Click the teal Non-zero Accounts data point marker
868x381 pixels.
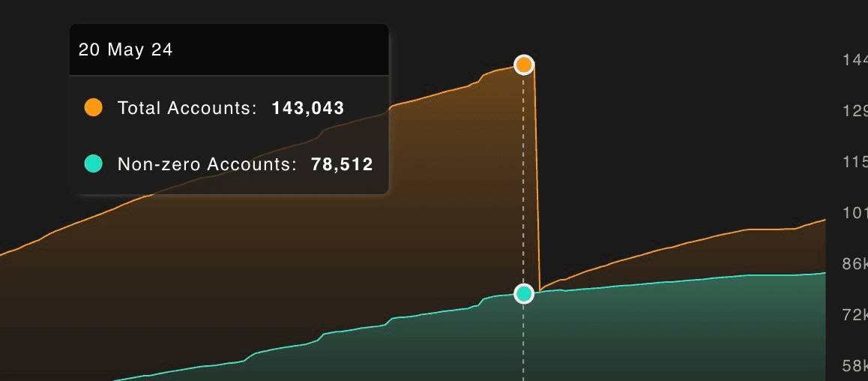click(524, 293)
